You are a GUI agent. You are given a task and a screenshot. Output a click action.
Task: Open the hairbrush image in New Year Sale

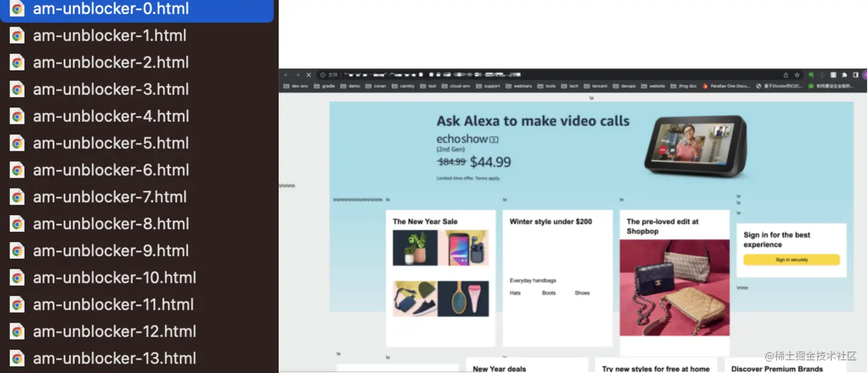tap(463, 298)
